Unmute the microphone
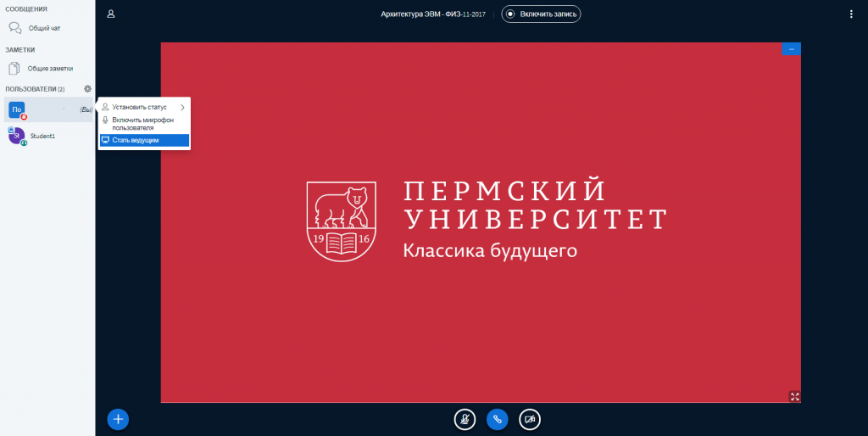The height and width of the screenshot is (436, 868). 465,419
